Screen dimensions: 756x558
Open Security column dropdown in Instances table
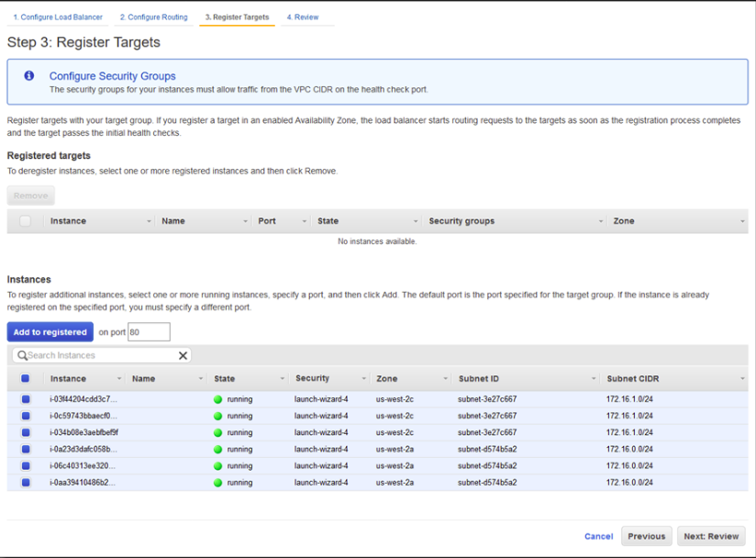(364, 379)
